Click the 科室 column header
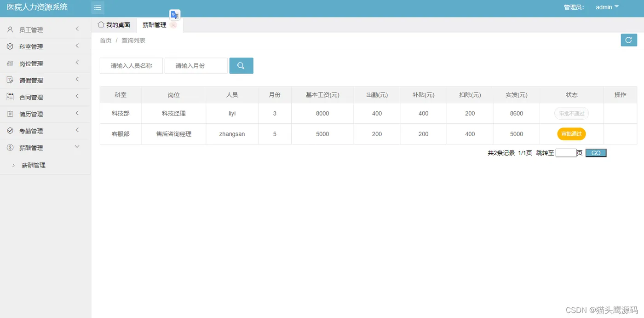The width and height of the screenshot is (644, 318). click(121, 95)
